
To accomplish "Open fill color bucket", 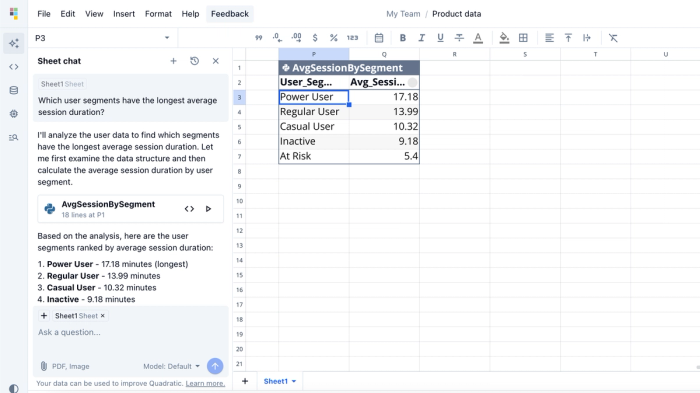I will [x=504, y=38].
